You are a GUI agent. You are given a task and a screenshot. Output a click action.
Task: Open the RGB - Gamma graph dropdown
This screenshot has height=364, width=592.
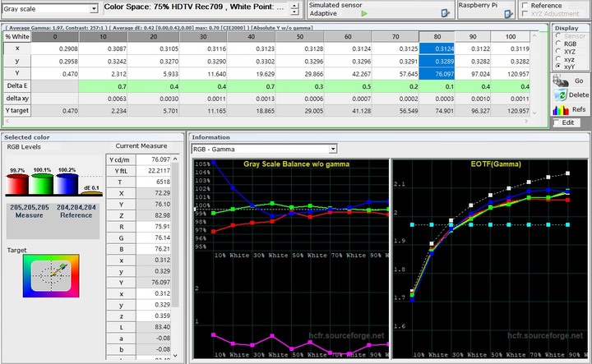[x=333, y=149]
